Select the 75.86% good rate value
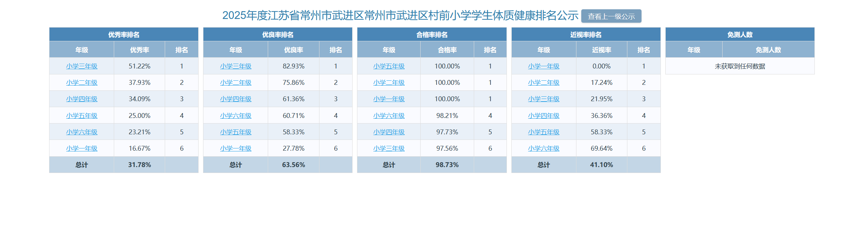 293,83
